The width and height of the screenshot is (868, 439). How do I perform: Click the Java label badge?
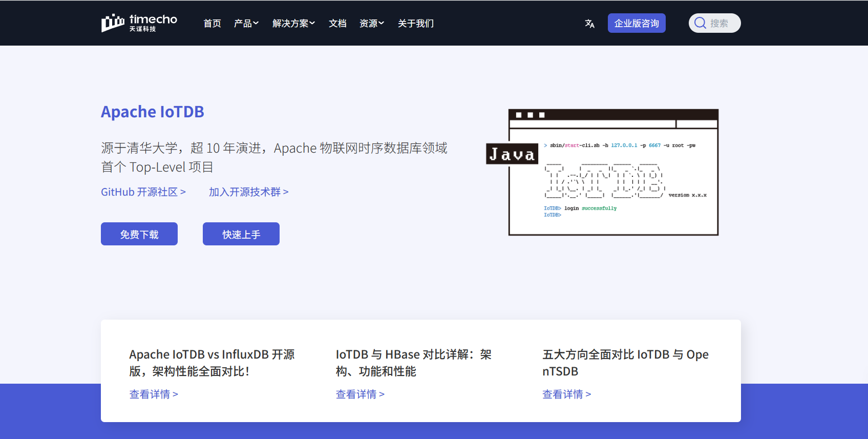(x=512, y=154)
